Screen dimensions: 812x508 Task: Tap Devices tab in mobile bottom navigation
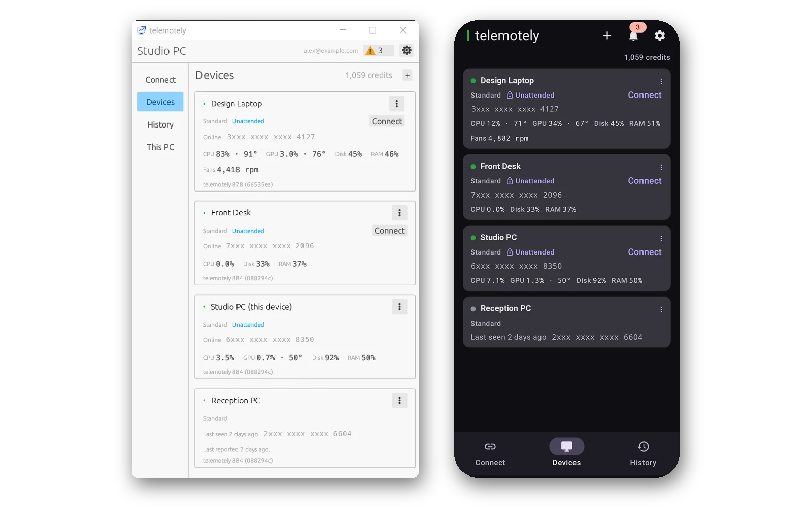566,454
